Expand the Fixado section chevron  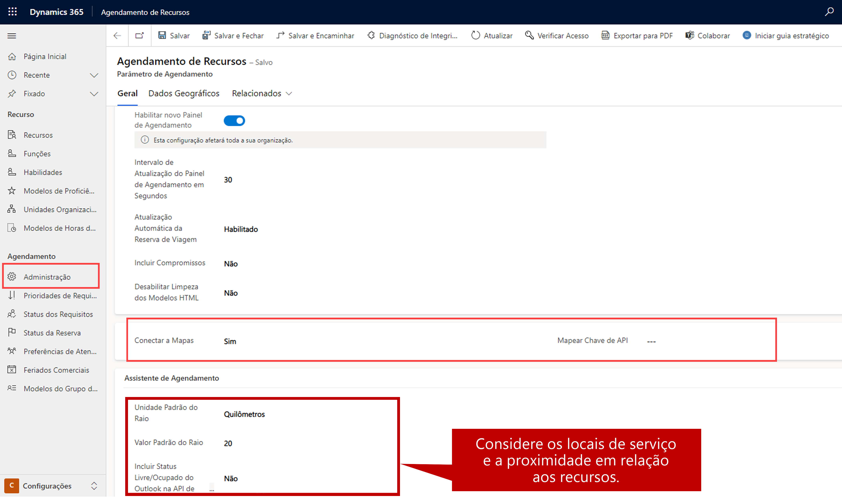click(94, 94)
